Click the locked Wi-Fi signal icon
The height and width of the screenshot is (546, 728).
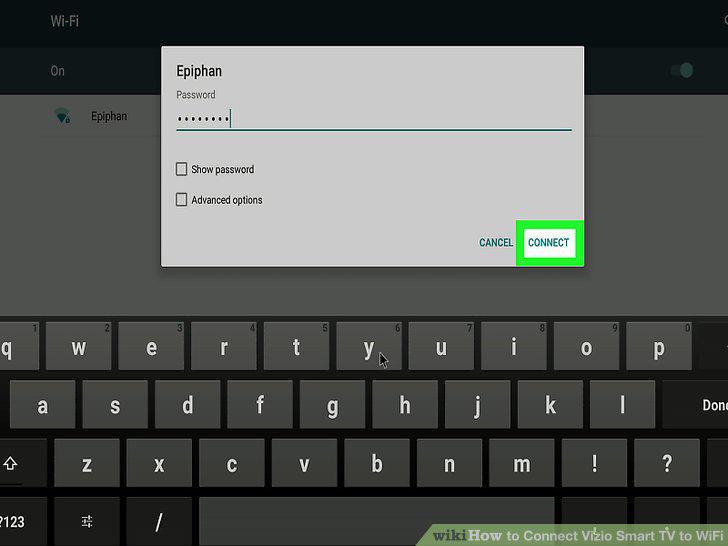[x=62, y=116]
